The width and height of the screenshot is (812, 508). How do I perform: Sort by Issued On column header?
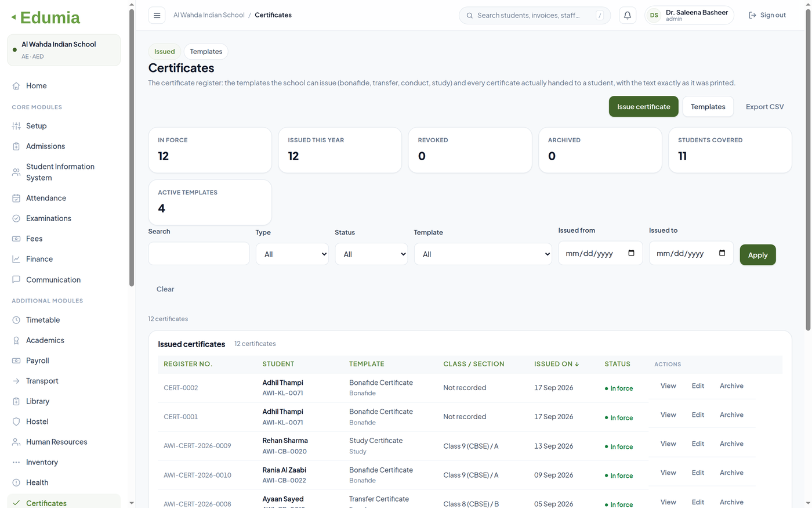pos(556,364)
